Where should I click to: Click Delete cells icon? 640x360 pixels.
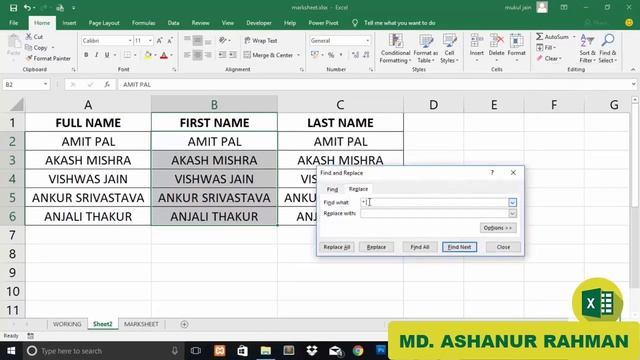[496, 41]
